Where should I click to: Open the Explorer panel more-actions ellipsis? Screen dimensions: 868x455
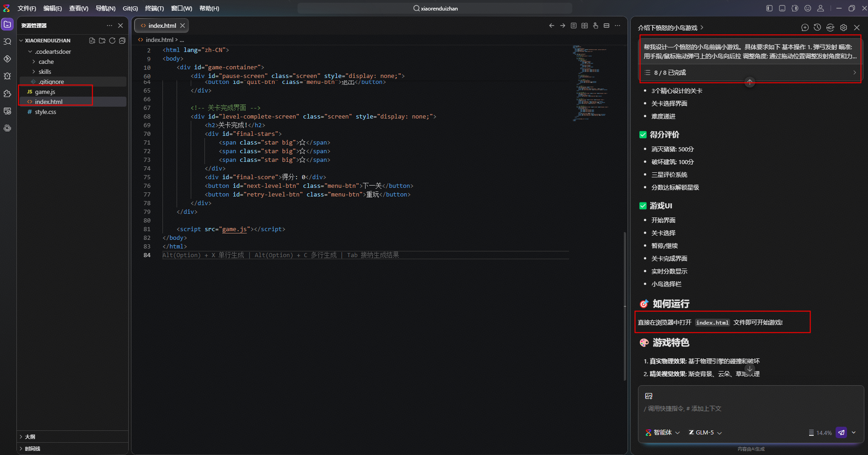[110, 26]
